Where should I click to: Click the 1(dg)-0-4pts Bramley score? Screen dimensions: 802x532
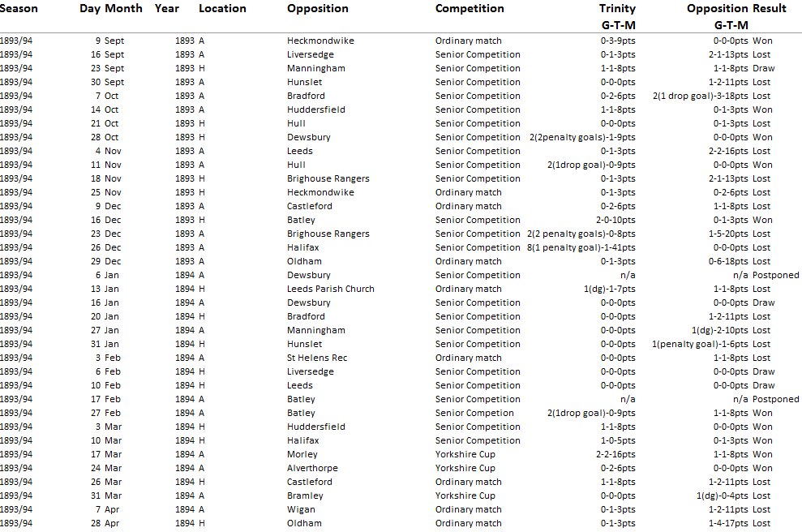click(x=723, y=496)
